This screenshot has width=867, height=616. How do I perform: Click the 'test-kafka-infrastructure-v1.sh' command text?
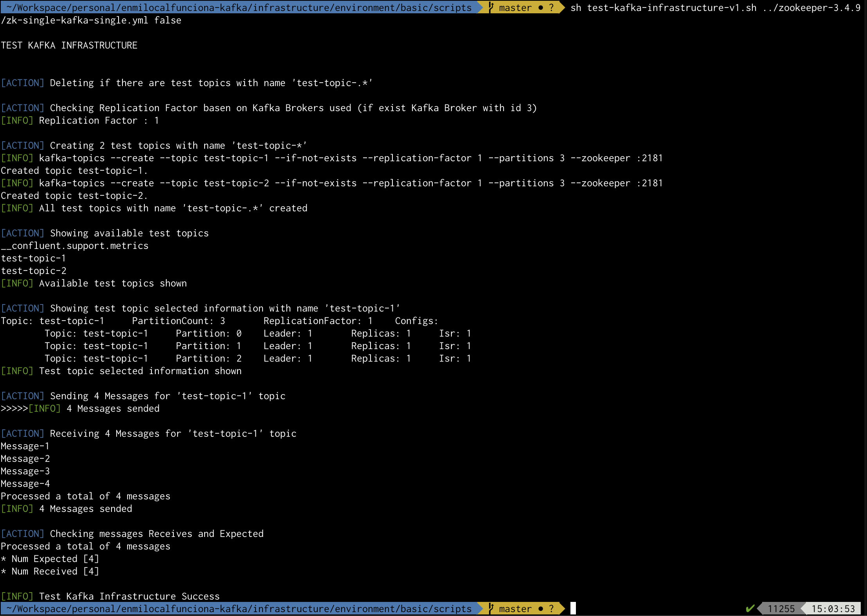pos(671,7)
